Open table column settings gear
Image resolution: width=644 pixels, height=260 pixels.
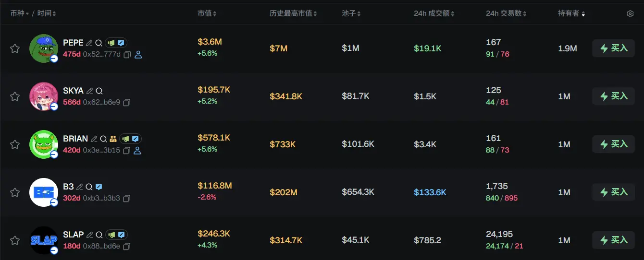[x=630, y=13]
